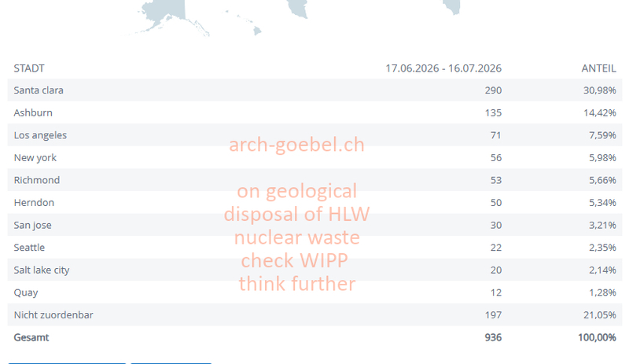This screenshot has width=629, height=364.
Task: Select the Richmond row label
Action: click(36, 180)
